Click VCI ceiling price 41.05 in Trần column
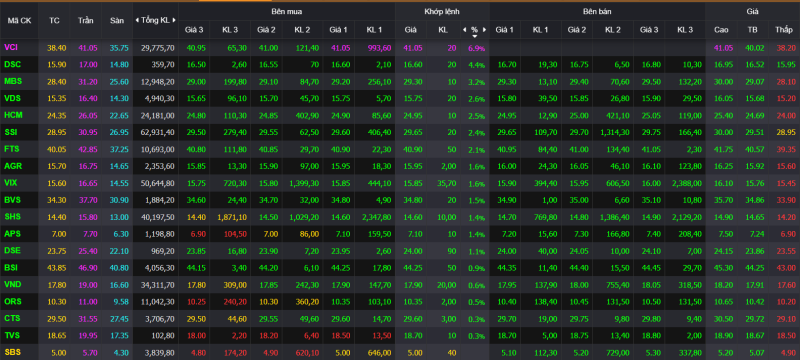Viewport: 800px width, 360px height. pos(88,48)
